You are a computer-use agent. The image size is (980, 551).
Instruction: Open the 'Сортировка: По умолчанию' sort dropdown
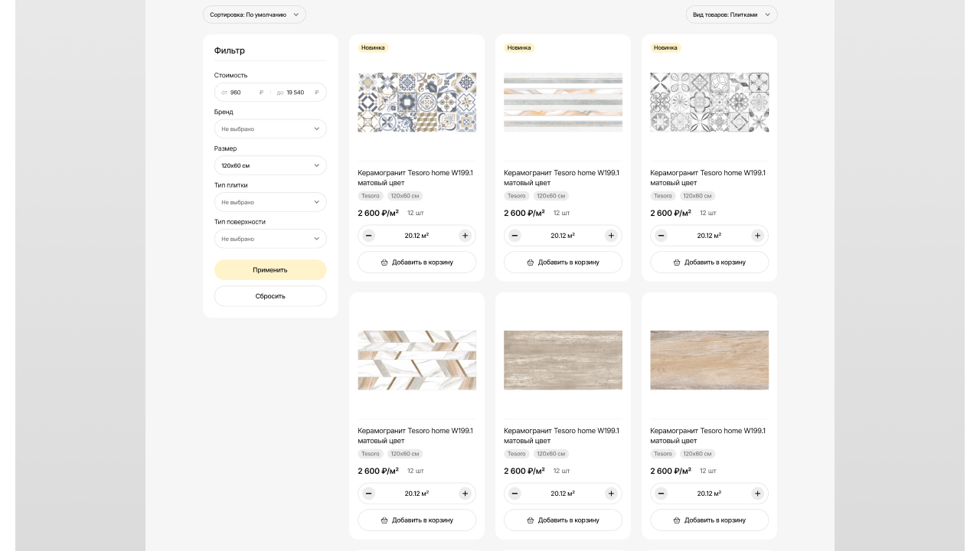[254, 15]
